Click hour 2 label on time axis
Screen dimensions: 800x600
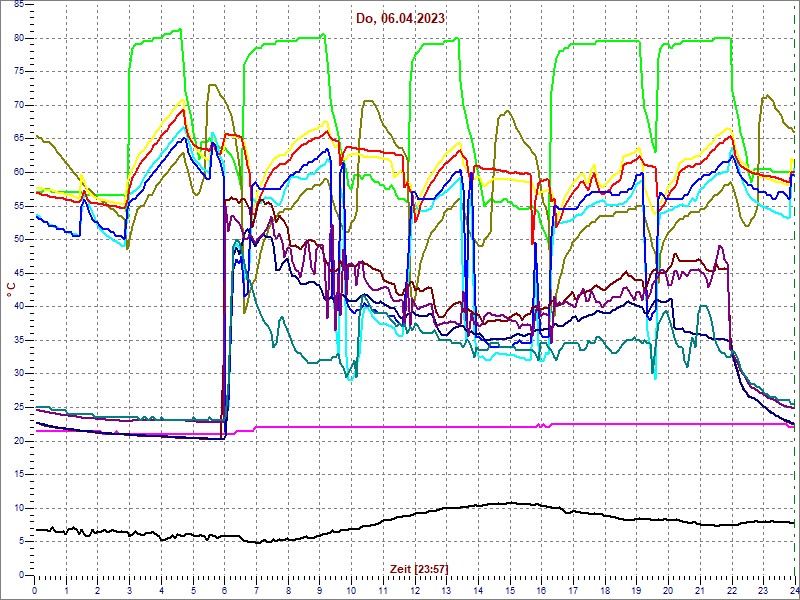pyautogui.click(x=98, y=591)
